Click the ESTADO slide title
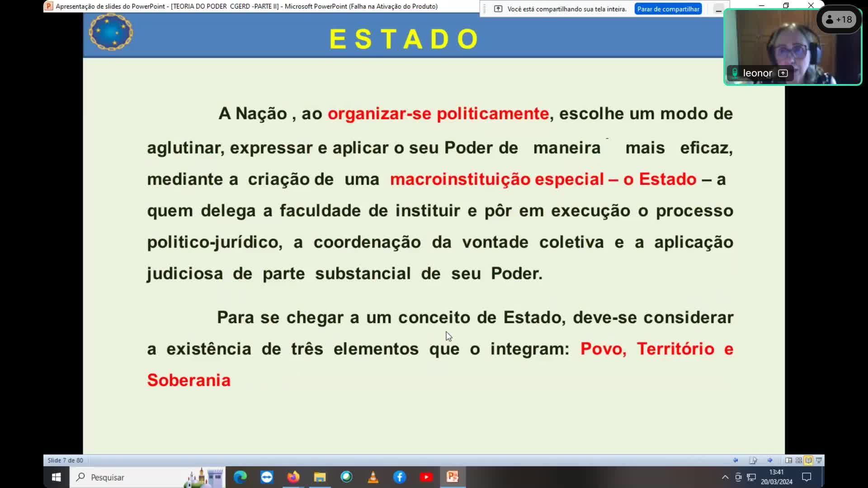This screenshot has width=868, height=488. 404,39
